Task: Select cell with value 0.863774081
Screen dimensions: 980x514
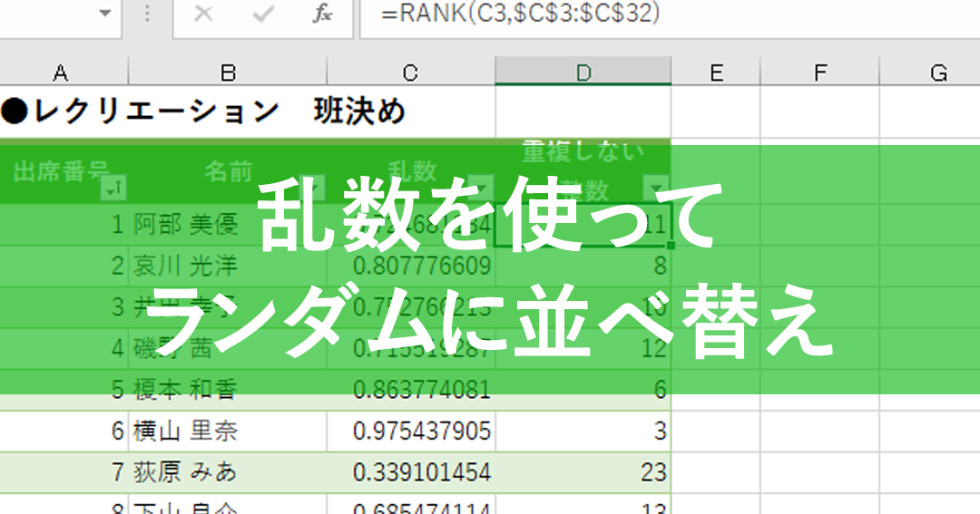Action: 411,390
